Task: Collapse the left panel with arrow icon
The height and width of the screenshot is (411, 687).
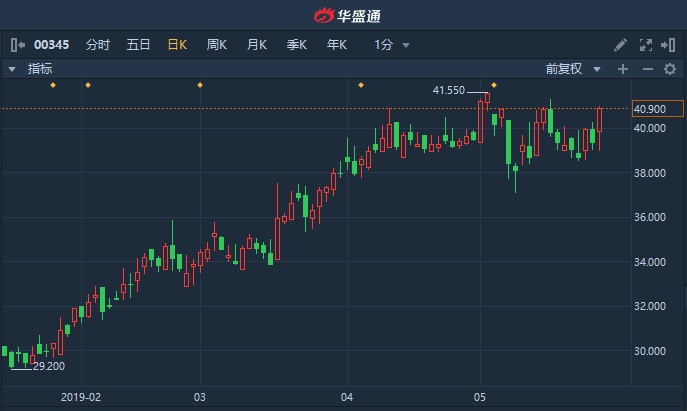Action: coord(18,45)
